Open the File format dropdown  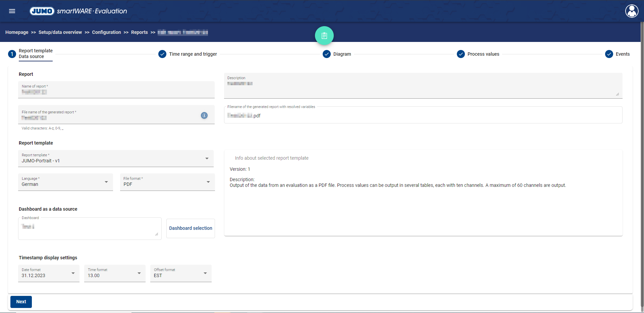(167, 182)
